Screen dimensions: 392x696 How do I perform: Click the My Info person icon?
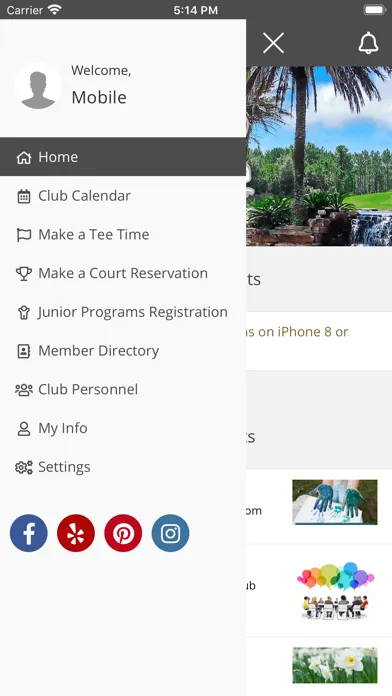point(24,429)
